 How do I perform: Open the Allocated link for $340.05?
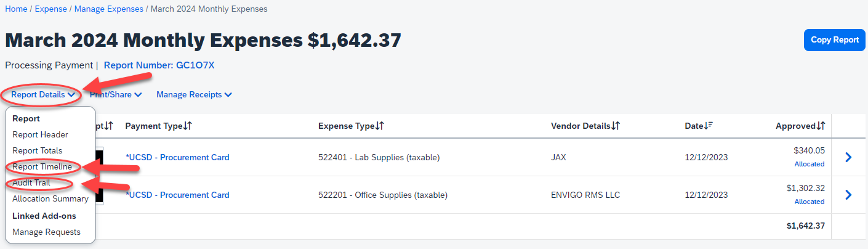[809, 165]
